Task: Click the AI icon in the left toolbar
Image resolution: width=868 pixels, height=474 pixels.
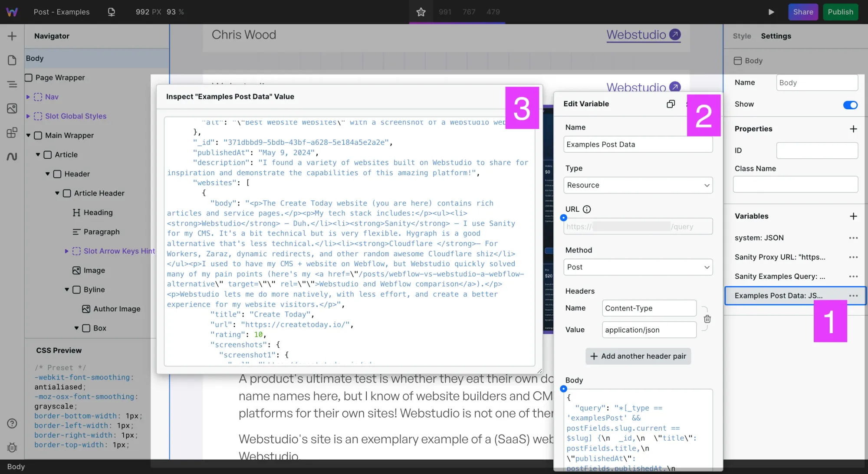Action: 12,157
